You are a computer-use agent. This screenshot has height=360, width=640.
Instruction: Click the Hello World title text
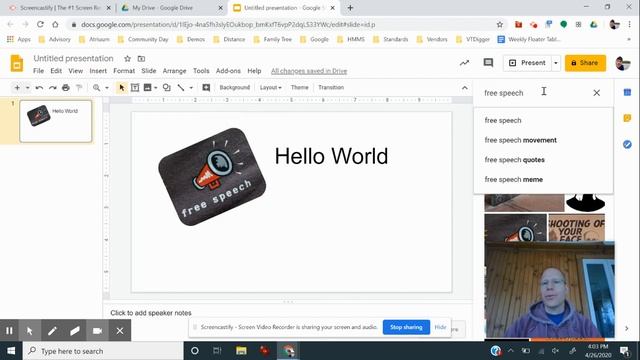[x=331, y=156]
